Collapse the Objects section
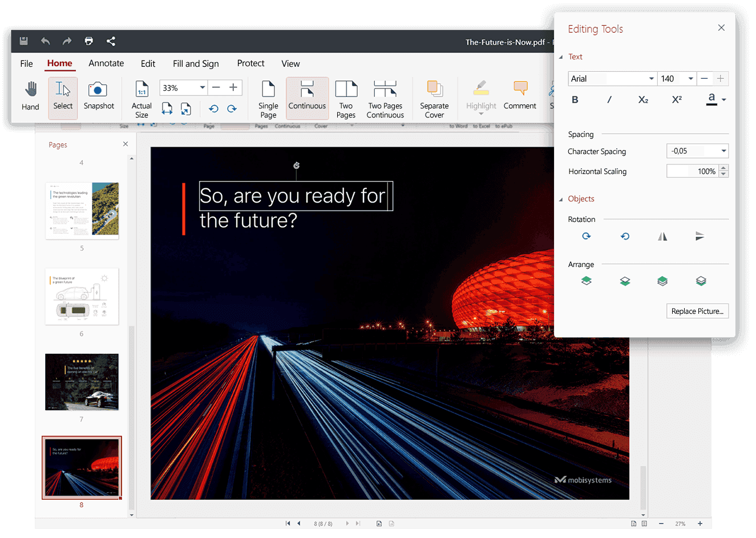The image size is (756, 538). tap(560, 199)
